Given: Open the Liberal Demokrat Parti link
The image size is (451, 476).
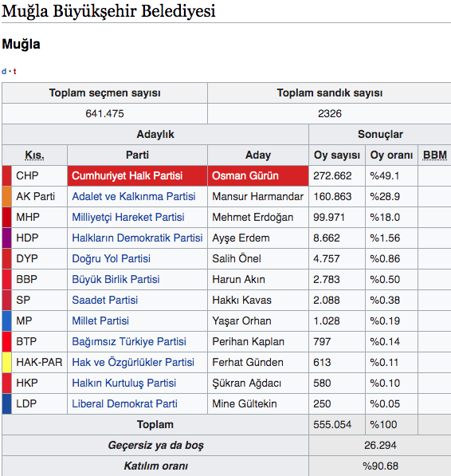Looking at the screenshot, I should (x=124, y=403).
